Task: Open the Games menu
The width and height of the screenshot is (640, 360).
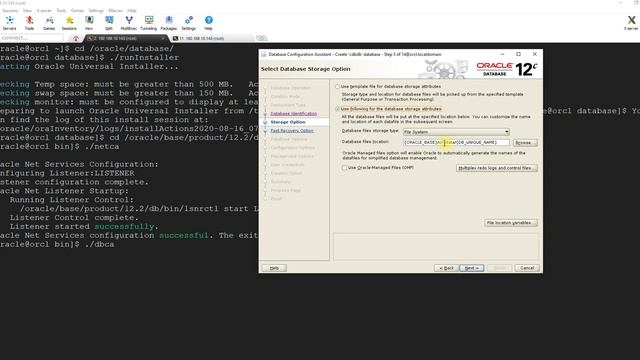Action: click(77, 11)
